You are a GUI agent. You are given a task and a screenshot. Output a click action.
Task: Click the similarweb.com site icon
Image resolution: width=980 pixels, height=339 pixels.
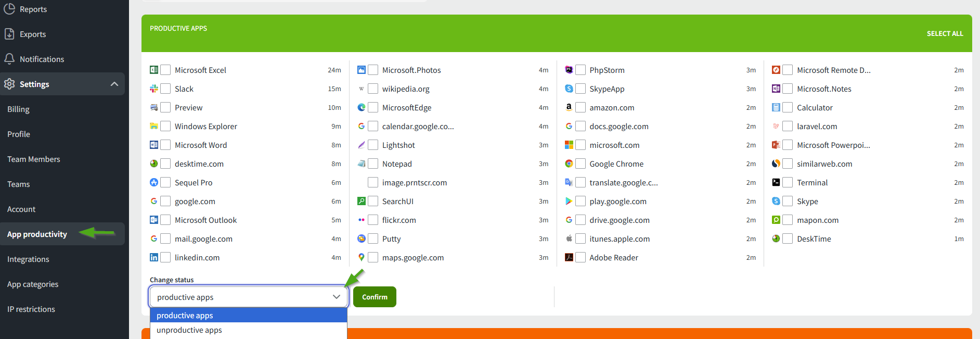pos(776,164)
